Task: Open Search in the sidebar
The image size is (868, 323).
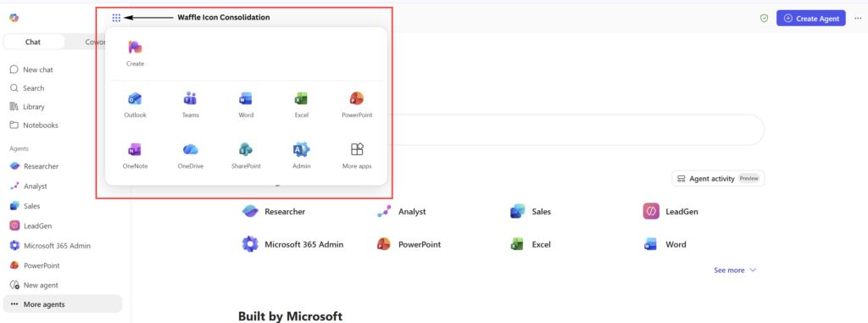Action: pos(27,88)
